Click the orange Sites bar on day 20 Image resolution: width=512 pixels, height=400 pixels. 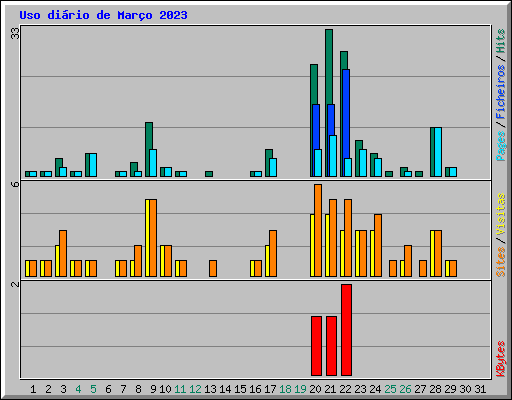318,230
